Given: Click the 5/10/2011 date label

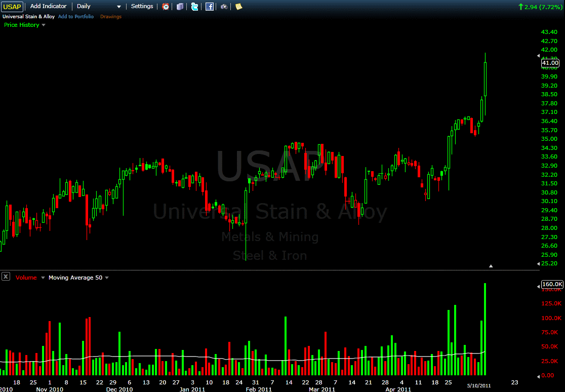Looking at the screenshot, I should [479, 385].
